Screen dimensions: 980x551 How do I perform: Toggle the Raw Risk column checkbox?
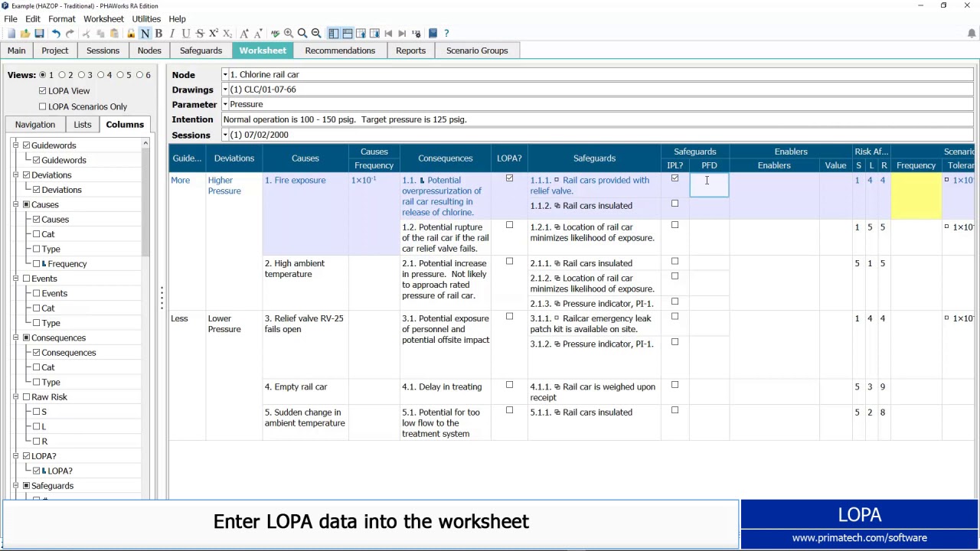(x=26, y=397)
